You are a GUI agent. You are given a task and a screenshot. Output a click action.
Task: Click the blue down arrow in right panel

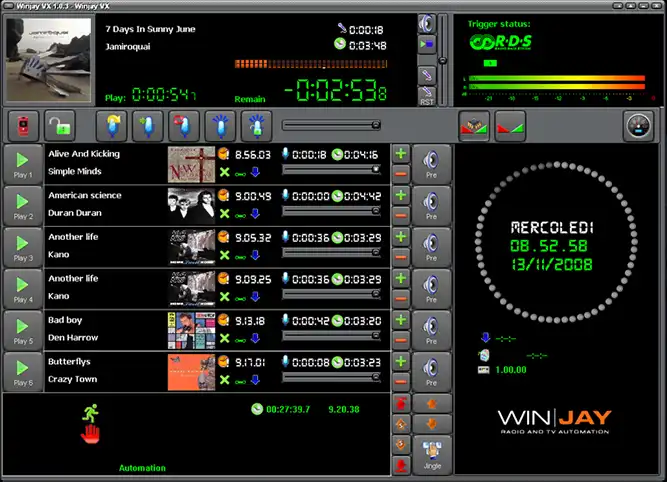point(485,338)
